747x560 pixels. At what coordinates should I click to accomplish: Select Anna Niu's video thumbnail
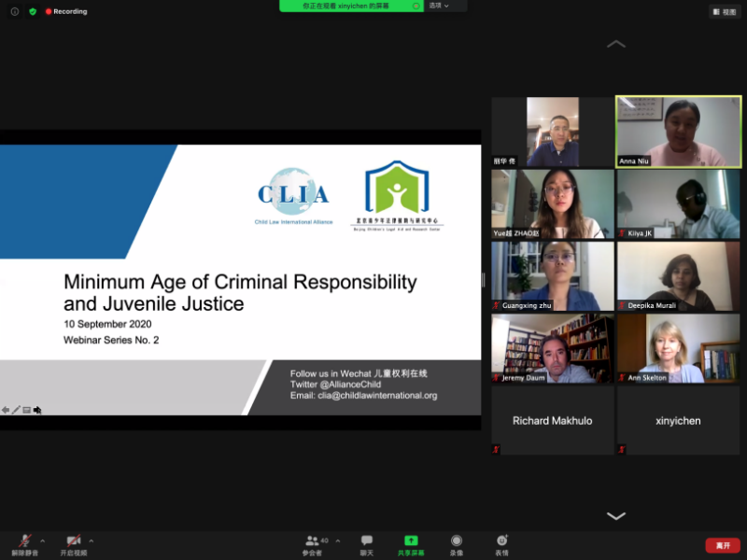678,132
